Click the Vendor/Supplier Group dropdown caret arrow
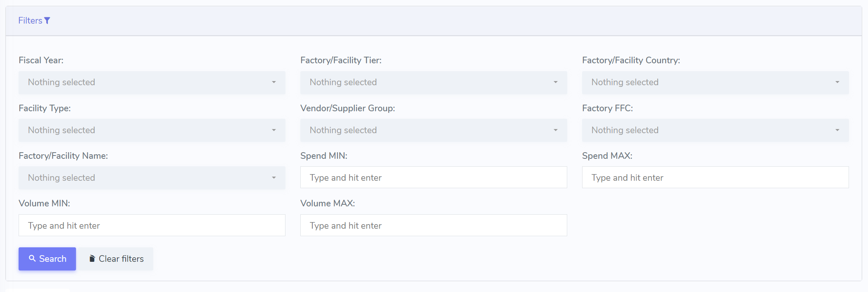The width and height of the screenshot is (868, 292). pos(555,130)
